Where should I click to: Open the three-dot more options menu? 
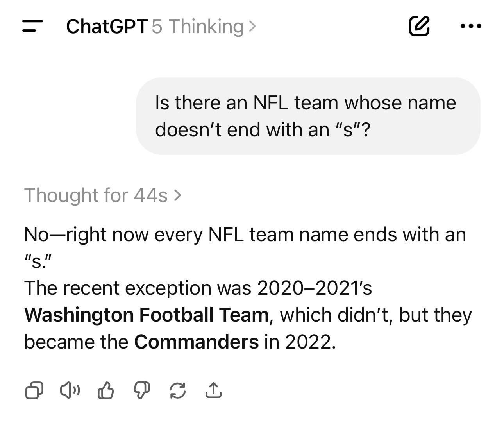[471, 26]
